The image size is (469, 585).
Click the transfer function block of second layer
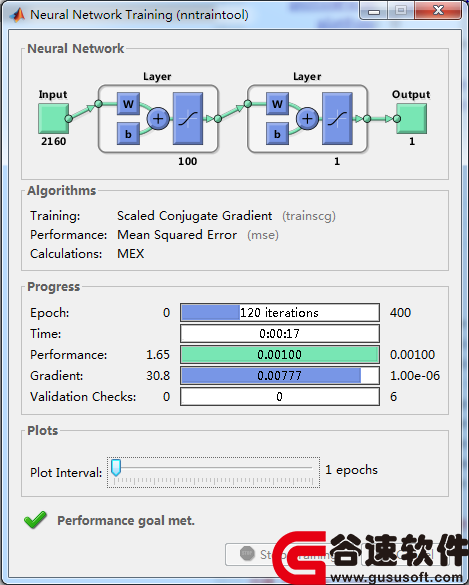(337, 119)
